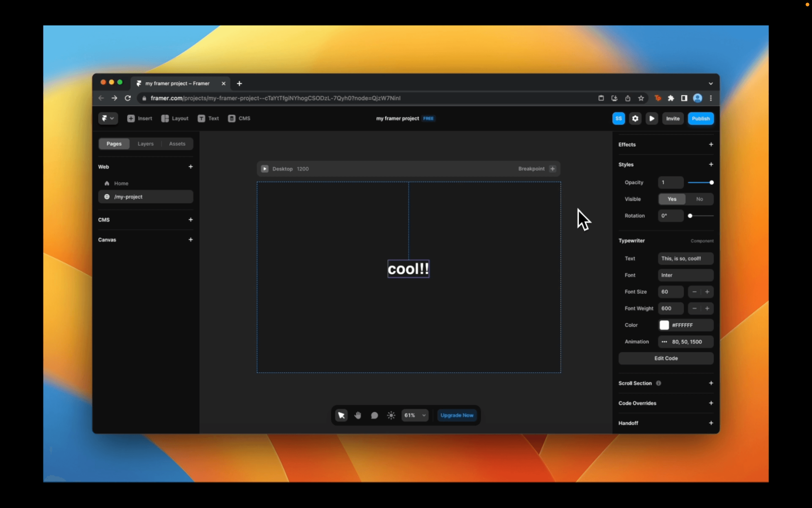Toggle the light/dark canvas mode icon

[391, 415]
